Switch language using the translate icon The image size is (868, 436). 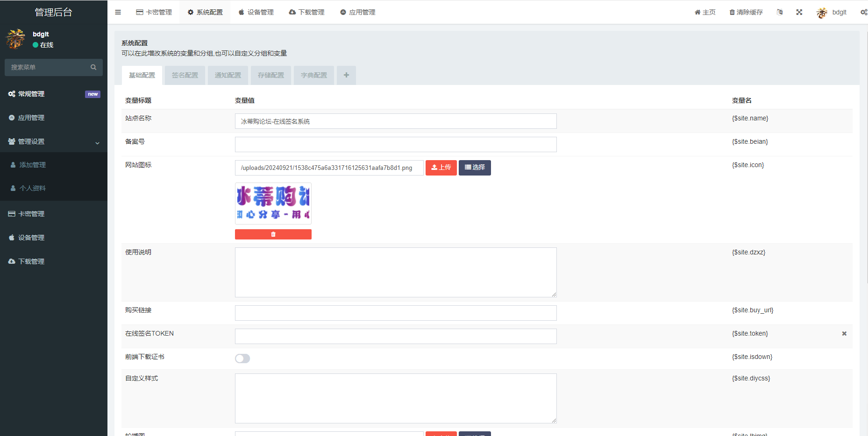tap(779, 12)
